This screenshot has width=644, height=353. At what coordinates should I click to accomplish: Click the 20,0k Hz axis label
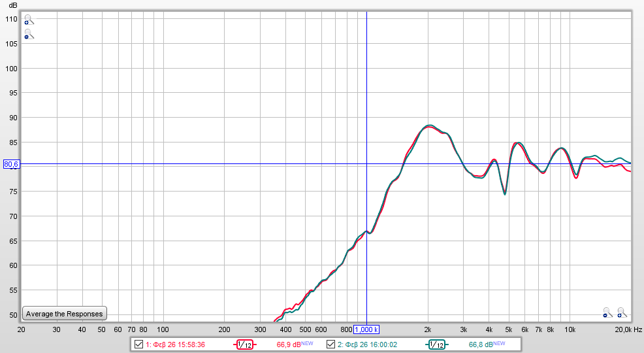(627, 329)
